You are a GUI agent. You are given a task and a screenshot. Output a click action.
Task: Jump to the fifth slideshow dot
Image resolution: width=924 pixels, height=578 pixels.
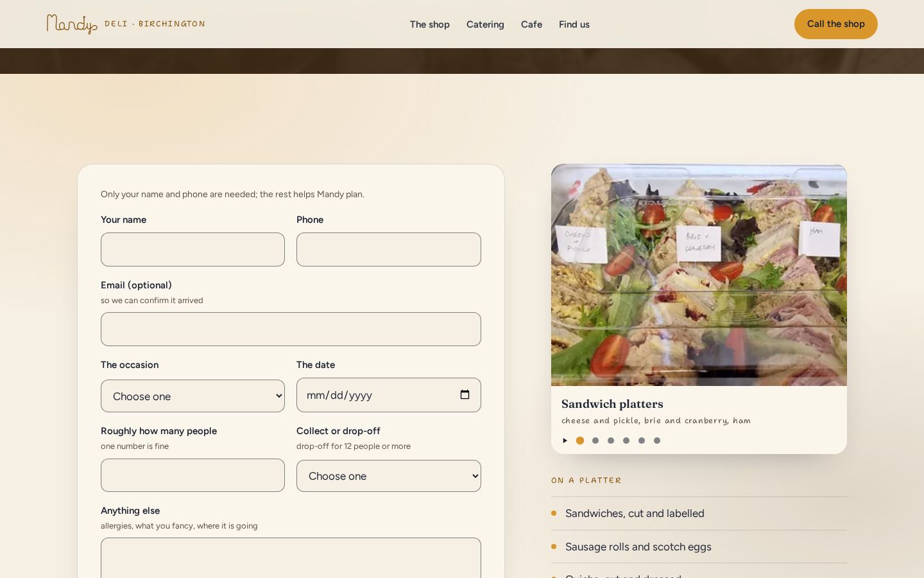[x=642, y=441]
